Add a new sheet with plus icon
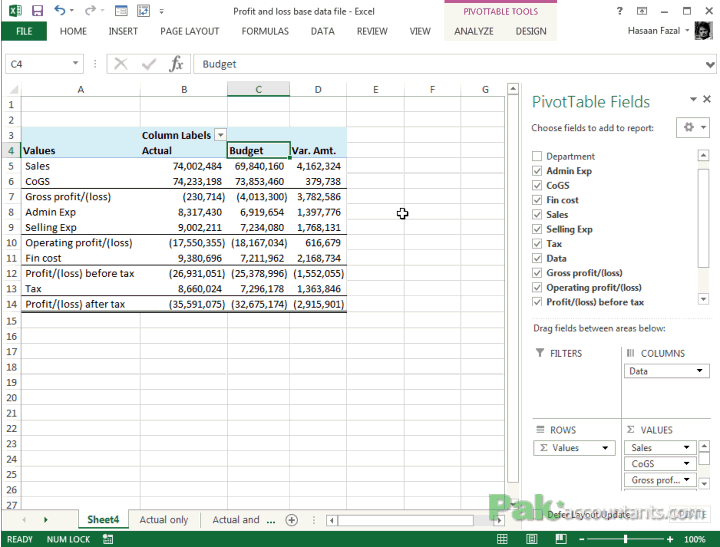This screenshot has width=720, height=547. point(292,519)
